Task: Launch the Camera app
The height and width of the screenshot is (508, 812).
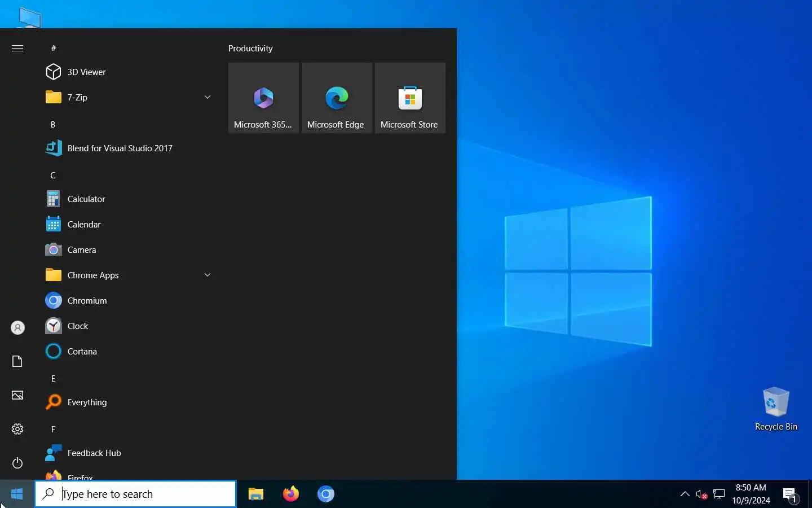Action: click(129, 249)
